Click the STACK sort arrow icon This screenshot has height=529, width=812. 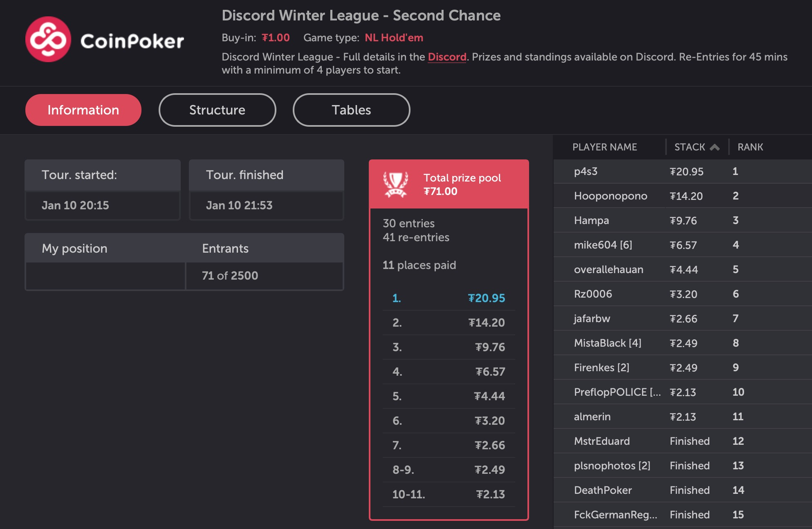715,147
